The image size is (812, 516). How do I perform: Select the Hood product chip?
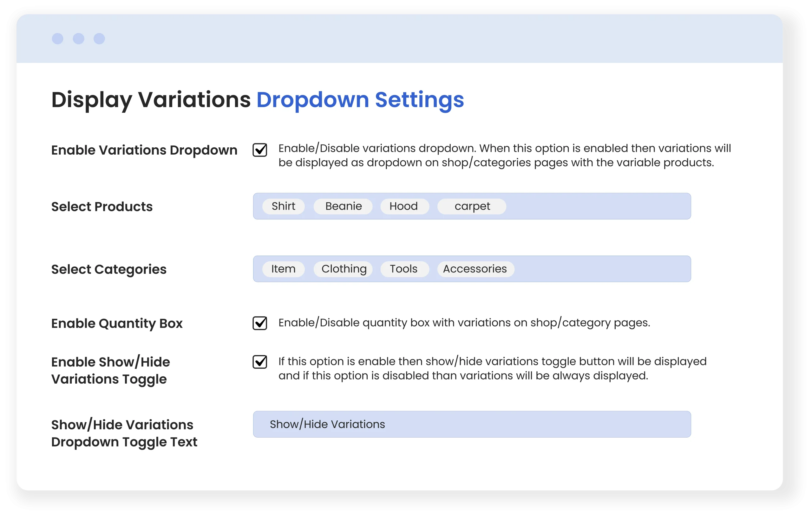coord(404,206)
